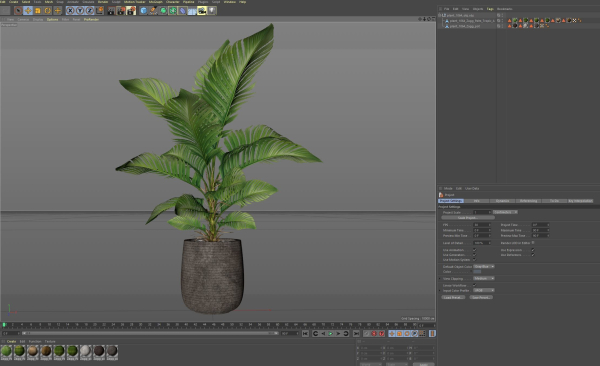Toggle Render LOD in Editor checkbox
This screenshot has width=600, height=366.
tap(533, 243)
